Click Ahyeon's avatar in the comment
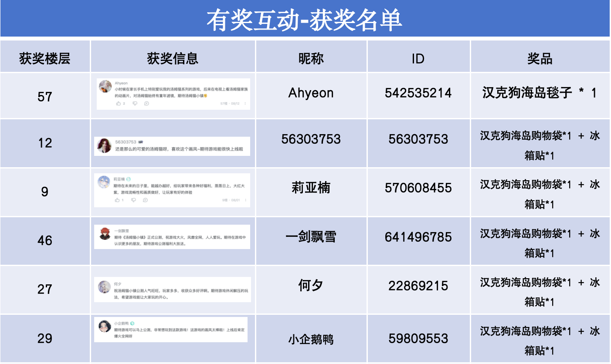611x364 pixels. [105, 87]
